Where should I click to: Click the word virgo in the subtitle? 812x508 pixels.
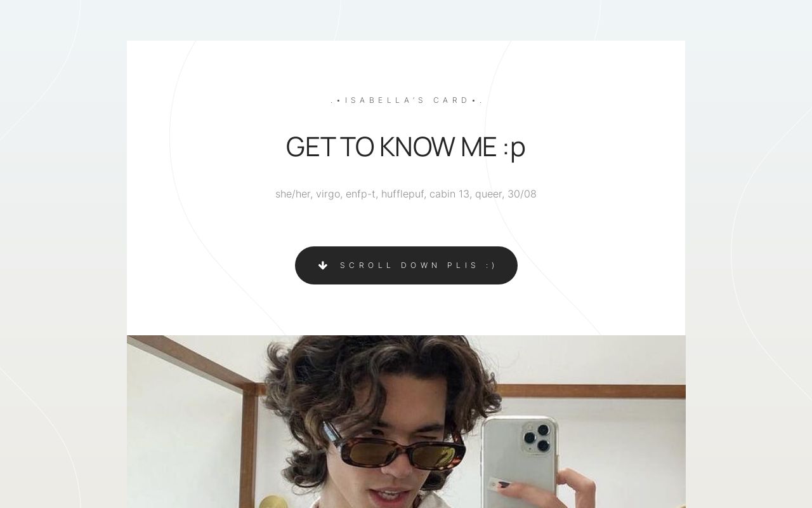click(329, 194)
